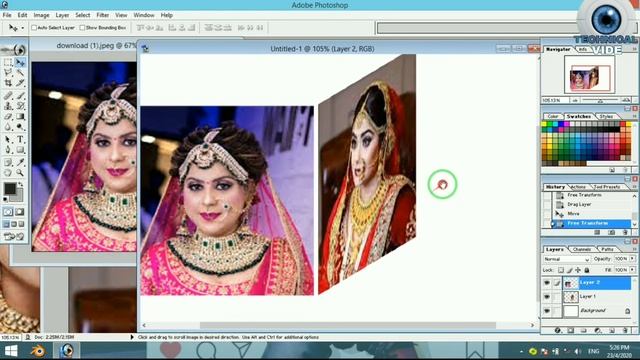
Task: Open the File menu
Action: [7, 15]
